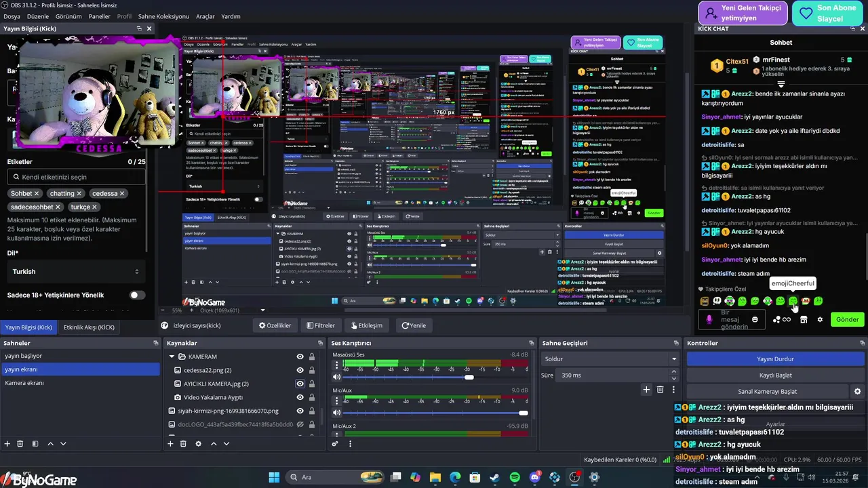Click the emojiCheerful emote in Kick chat
The height and width of the screenshot is (488, 868).
(793, 301)
